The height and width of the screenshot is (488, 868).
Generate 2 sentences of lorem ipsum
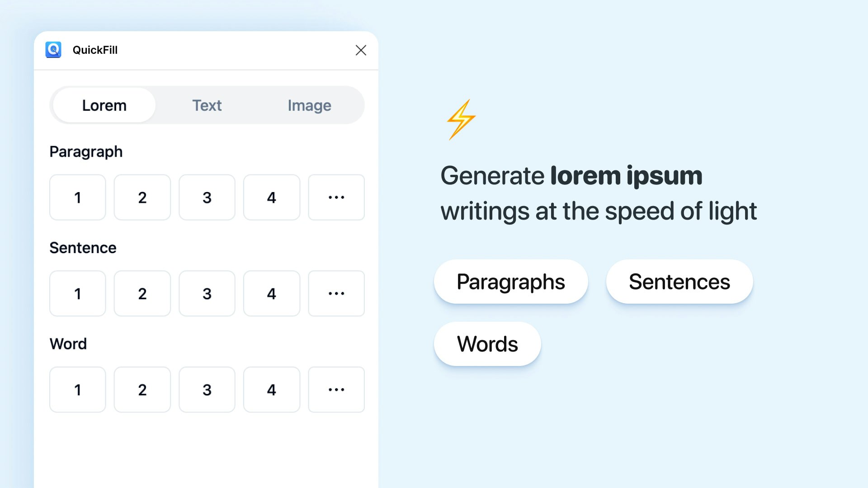(x=142, y=294)
